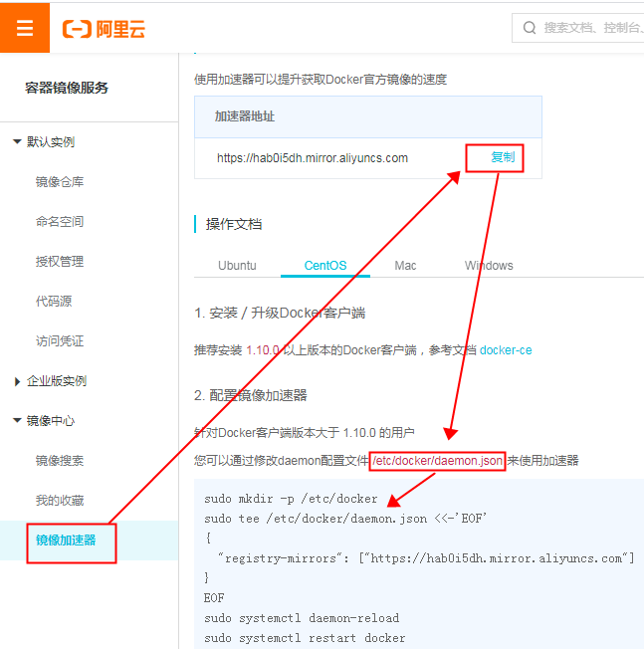Open the docker-ce documentation link
Viewport: 644px width, 649px height.
506,350
